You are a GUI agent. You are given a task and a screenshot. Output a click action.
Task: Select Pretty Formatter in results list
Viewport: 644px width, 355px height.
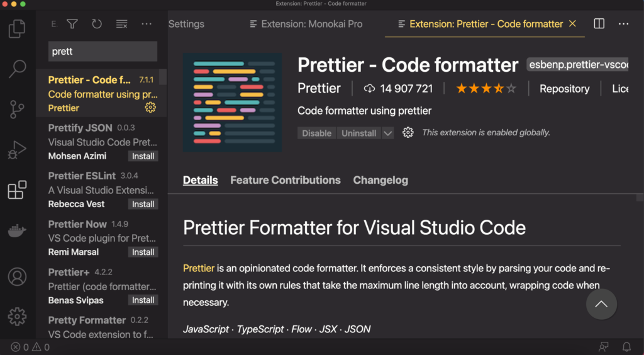[x=101, y=324]
